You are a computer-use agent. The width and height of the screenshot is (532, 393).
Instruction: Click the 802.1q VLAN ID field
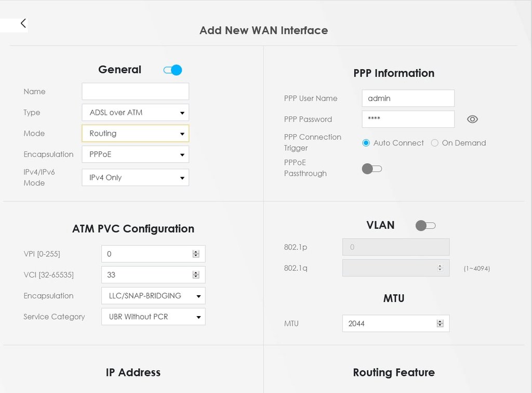coord(396,268)
